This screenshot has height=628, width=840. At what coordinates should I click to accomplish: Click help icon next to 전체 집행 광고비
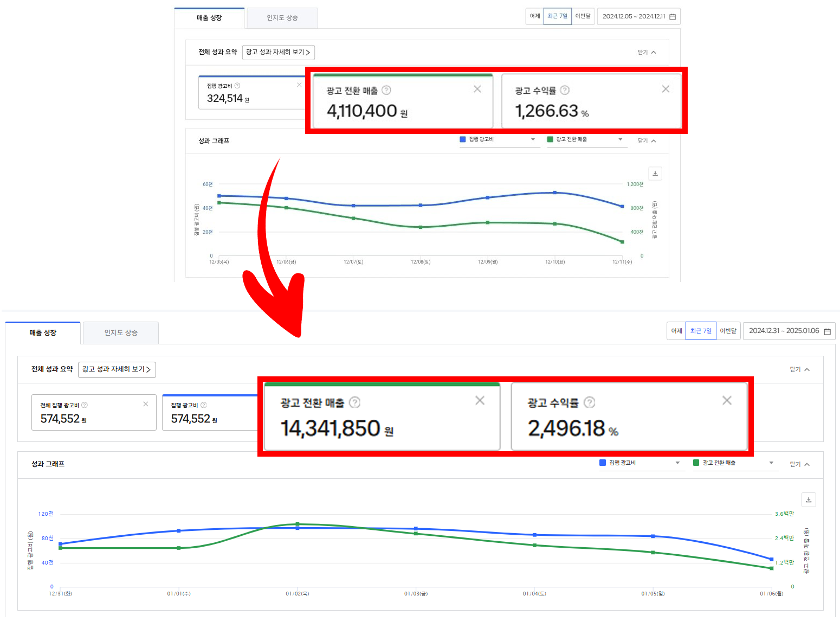85,405
